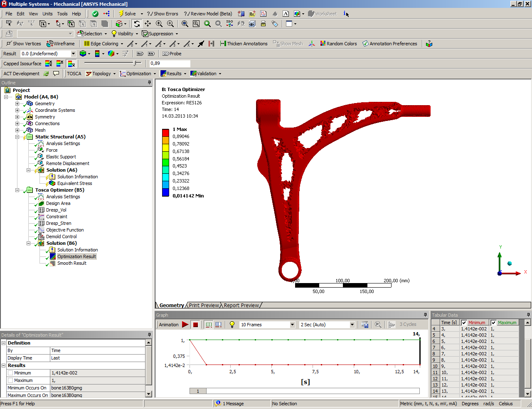The width and height of the screenshot is (532, 409).
Task: Click the red color band in legend
Action: pyautogui.click(x=165, y=133)
